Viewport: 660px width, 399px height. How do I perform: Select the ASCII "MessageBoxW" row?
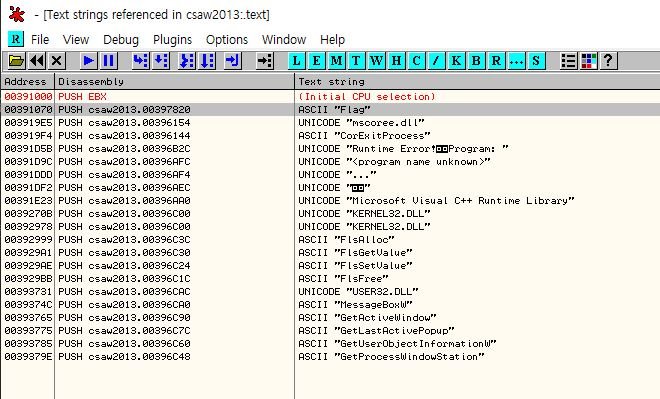click(330, 304)
